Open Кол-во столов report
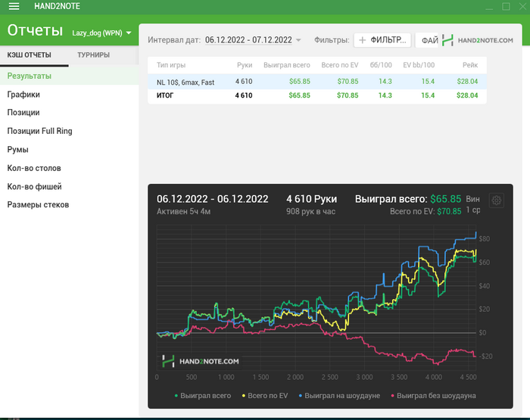 [34, 168]
